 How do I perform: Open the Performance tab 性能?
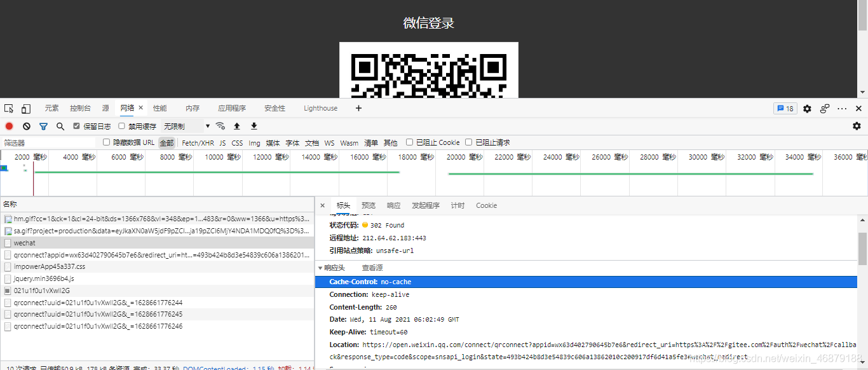pyautogui.click(x=159, y=108)
